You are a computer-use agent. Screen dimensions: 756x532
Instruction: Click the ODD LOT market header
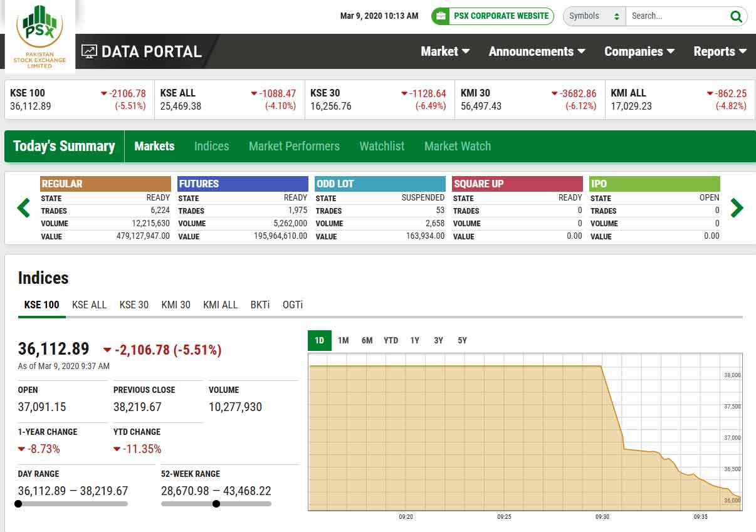point(380,184)
